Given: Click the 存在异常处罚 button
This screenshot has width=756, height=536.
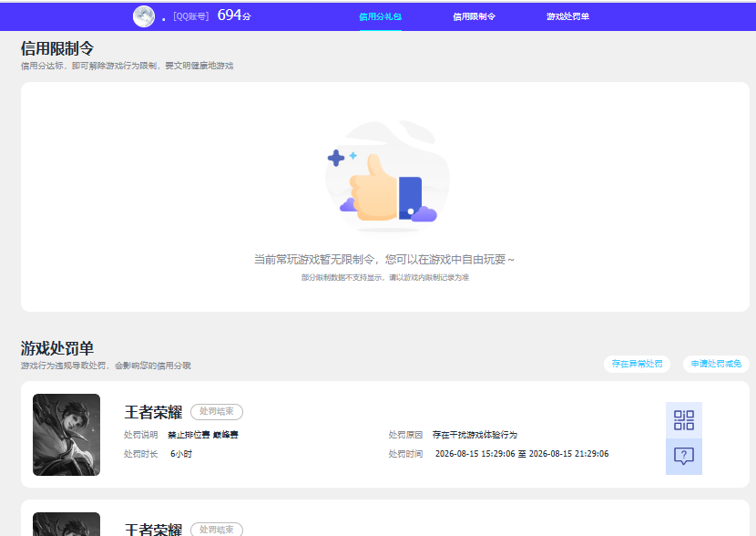Looking at the screenshot, I should point(637,364).
